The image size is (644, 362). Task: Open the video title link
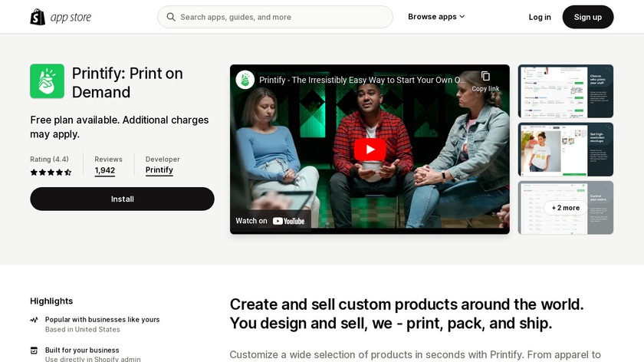(362, 80)
